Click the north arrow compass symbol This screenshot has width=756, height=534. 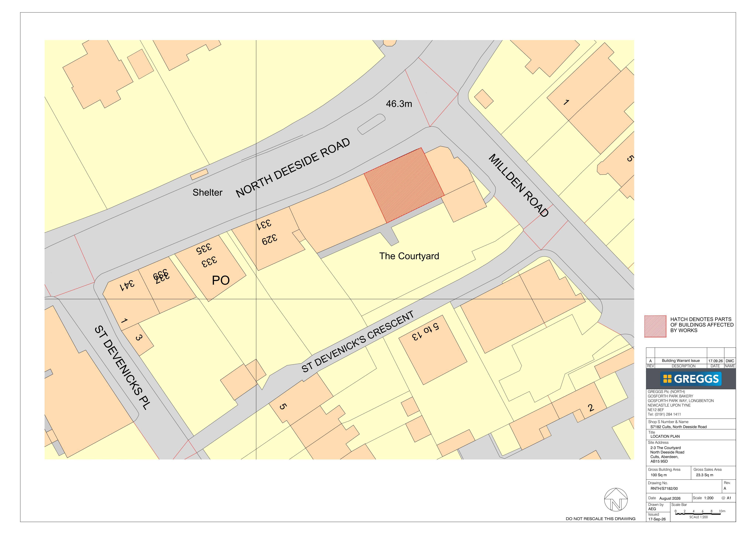615,500
